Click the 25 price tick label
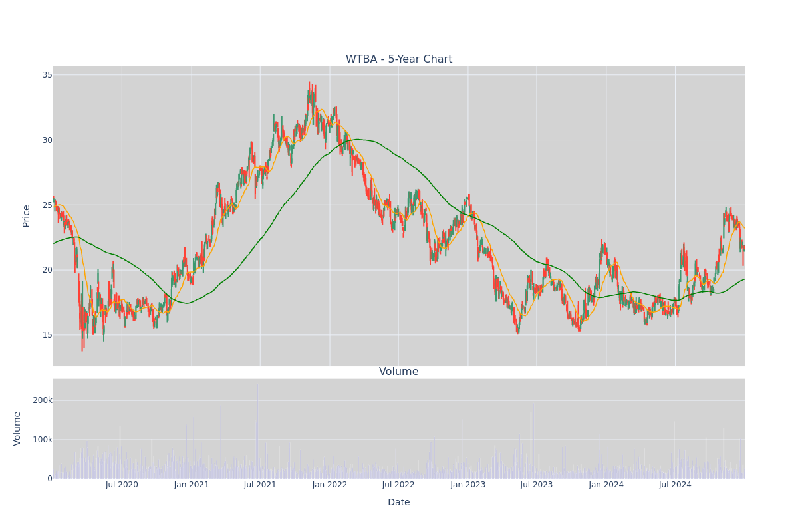The width and height of the screenshot is (798, 532). click(x=47, y=205)
